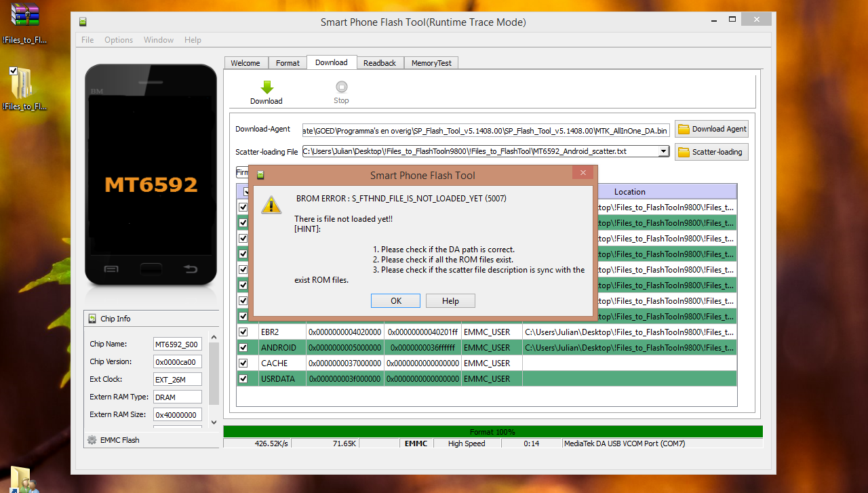
Task: Click the Ext Clock field
Action: point(178,379)
